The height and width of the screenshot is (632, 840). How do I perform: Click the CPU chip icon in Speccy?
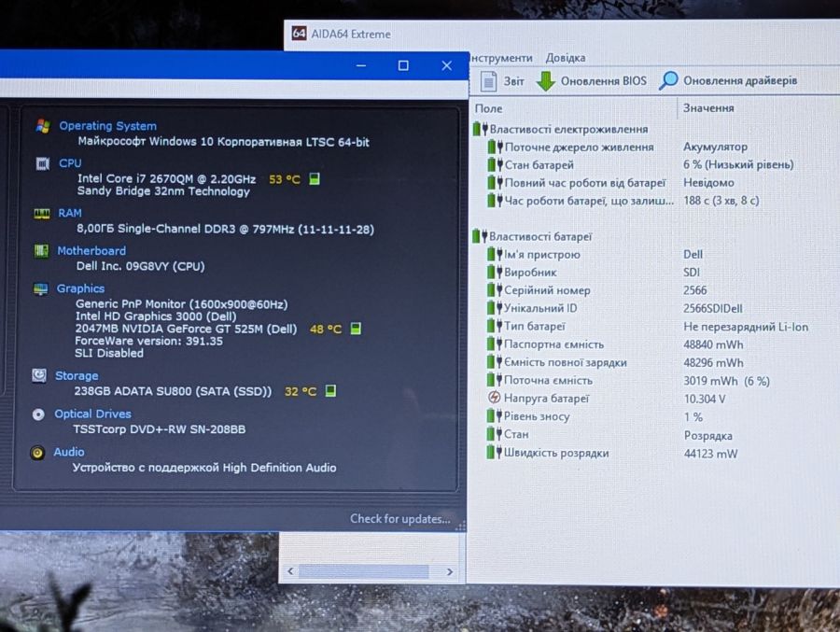click(x=42, y=163)
